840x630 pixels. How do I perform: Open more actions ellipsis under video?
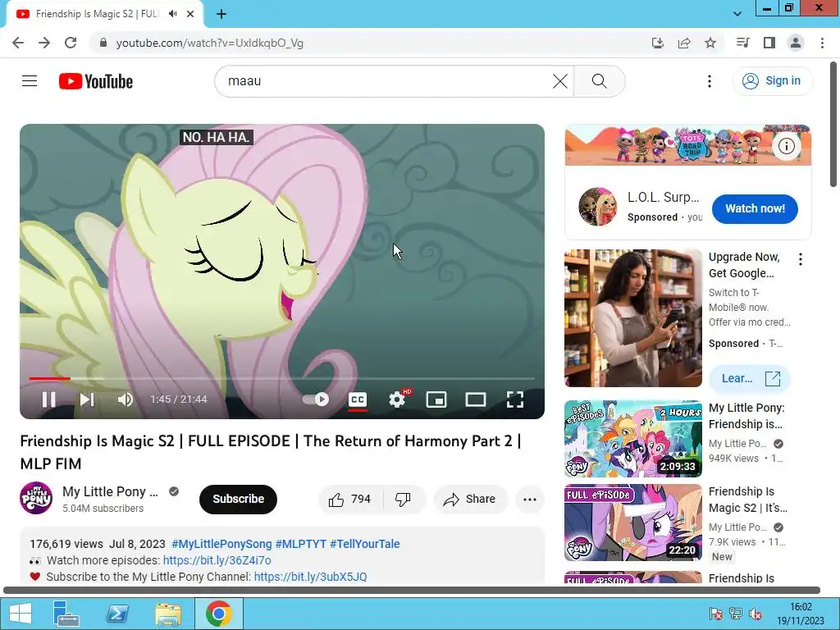click(x=530, y=499)
